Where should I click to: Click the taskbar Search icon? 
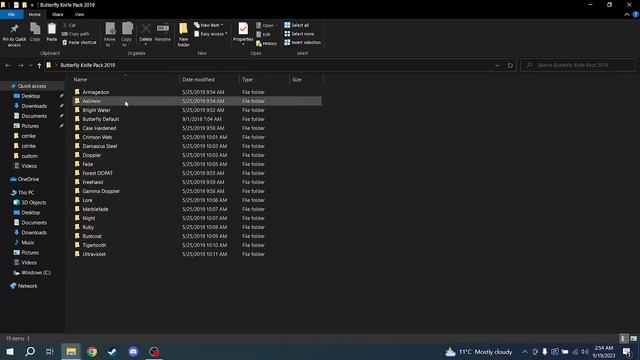coord(30,351)
